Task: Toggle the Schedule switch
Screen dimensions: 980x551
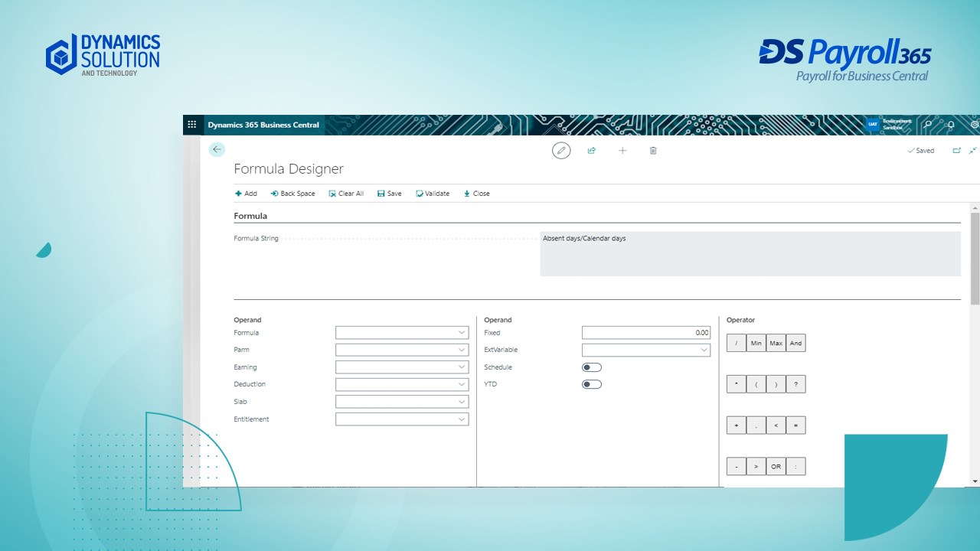Action: (592, 367)
